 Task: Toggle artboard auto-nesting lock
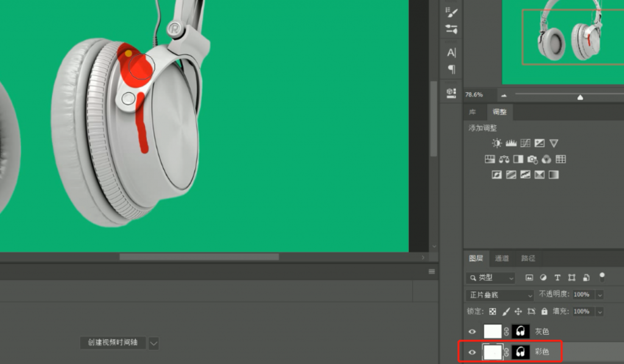pos(531,312)
